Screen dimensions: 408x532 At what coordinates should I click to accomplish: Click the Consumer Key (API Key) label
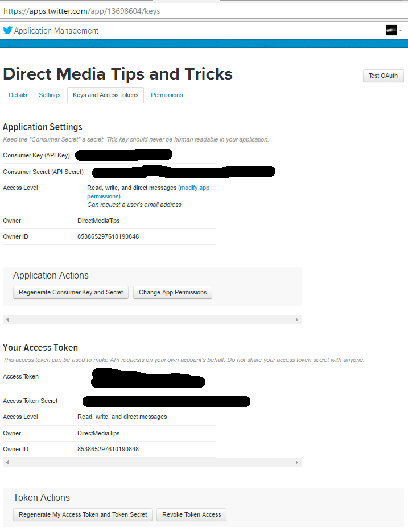[36, 155]
